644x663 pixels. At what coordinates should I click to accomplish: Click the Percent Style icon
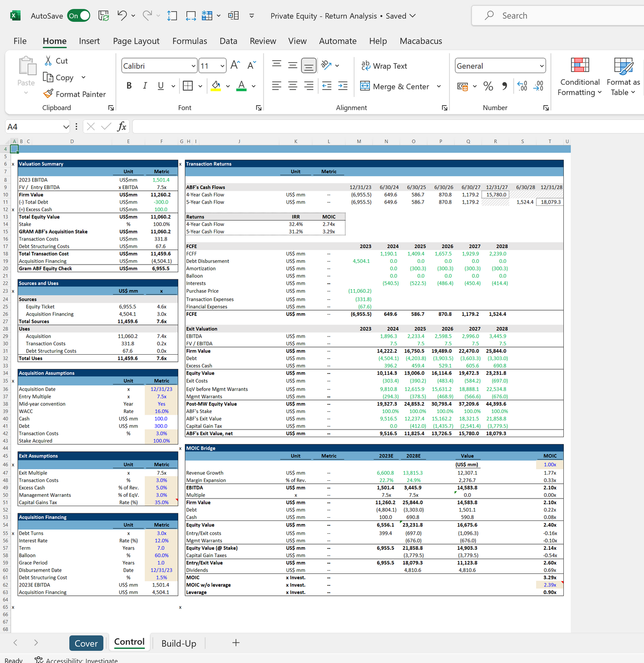click(x=488, y=86)
